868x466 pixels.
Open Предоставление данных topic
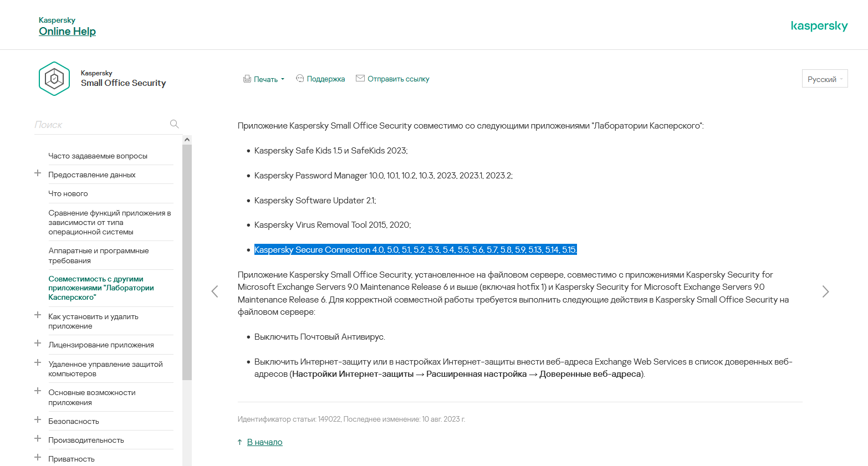92,175
